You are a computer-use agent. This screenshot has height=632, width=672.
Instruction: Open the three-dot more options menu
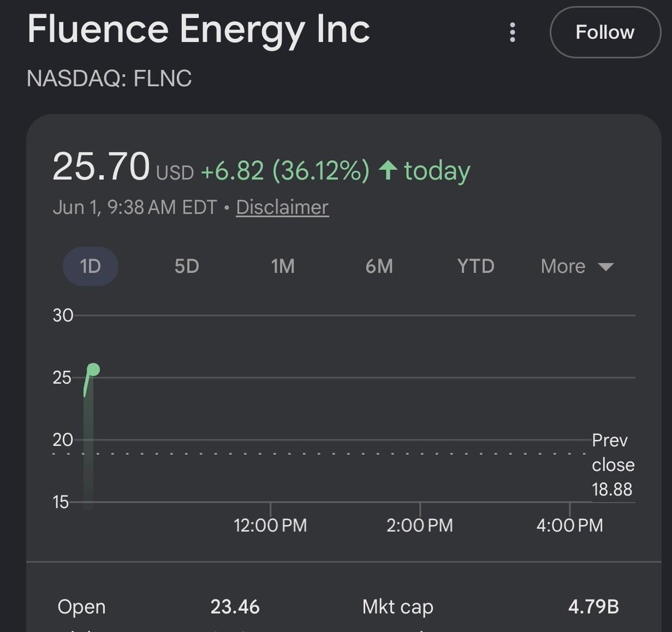click(512, 32)
